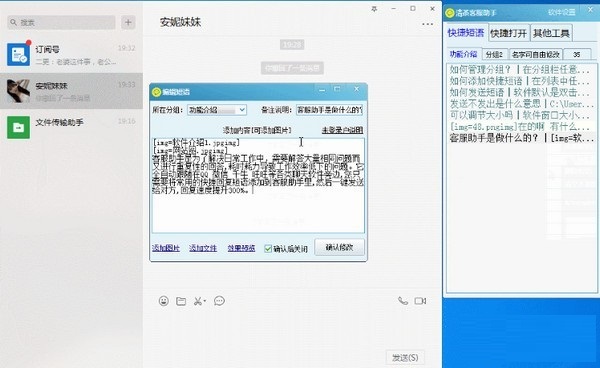Select the group tab labeled 35
Image resolution: width=600 pixels, height=368 pixels.
click(577, 55)
